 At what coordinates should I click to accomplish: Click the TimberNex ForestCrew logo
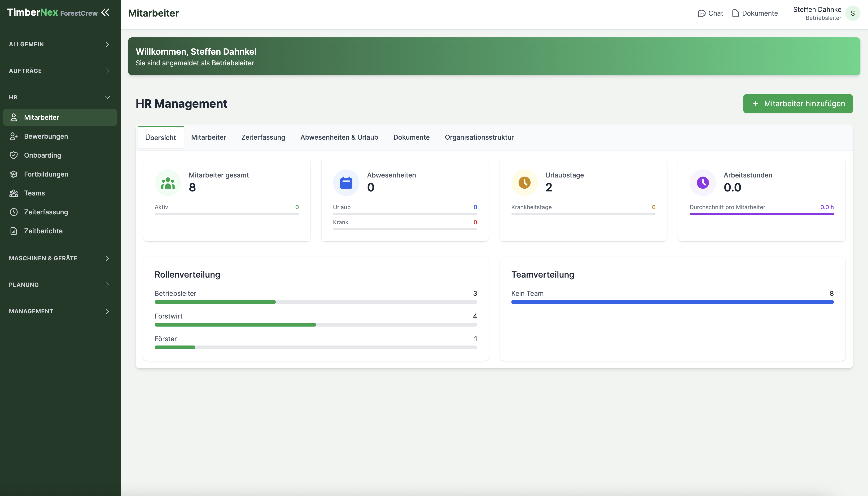53,13
